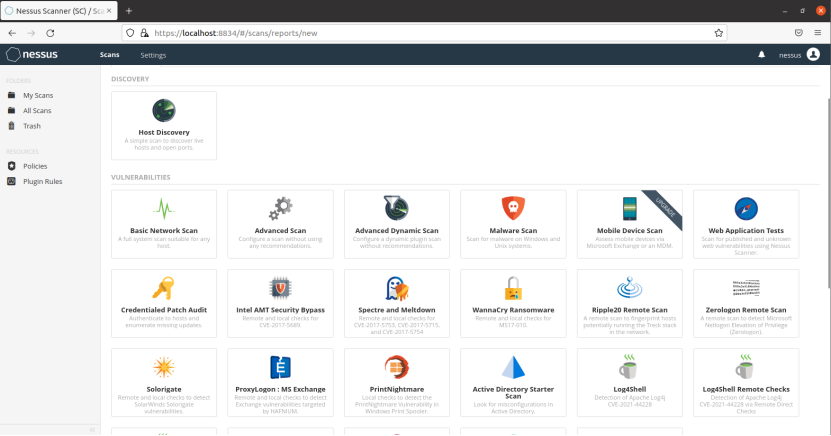Viewport: 831px width, 436px height.
Task: Open the Web Application Tests compass icon
Action: click(x=746, y=209)
